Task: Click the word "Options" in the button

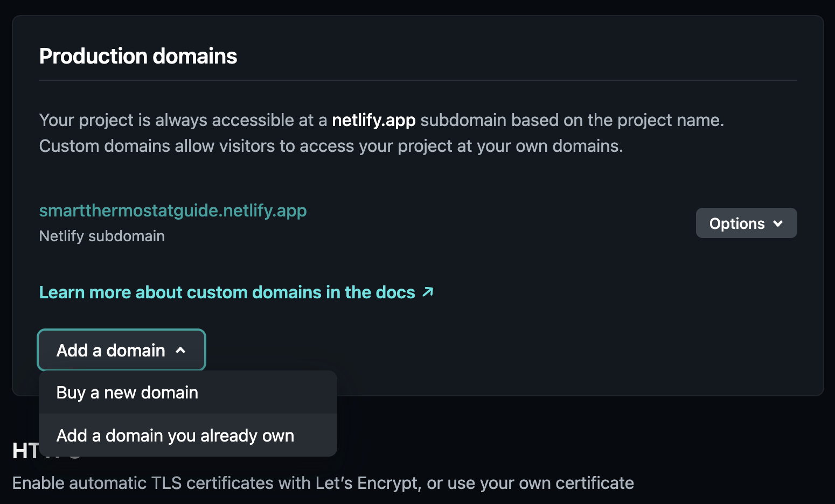Action: [x=736, y=223]
